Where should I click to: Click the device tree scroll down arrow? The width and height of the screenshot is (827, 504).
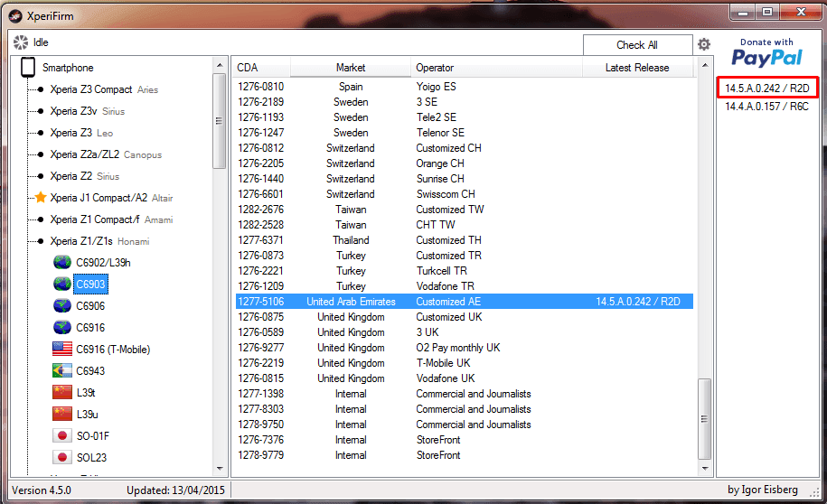tap(220, 468)
